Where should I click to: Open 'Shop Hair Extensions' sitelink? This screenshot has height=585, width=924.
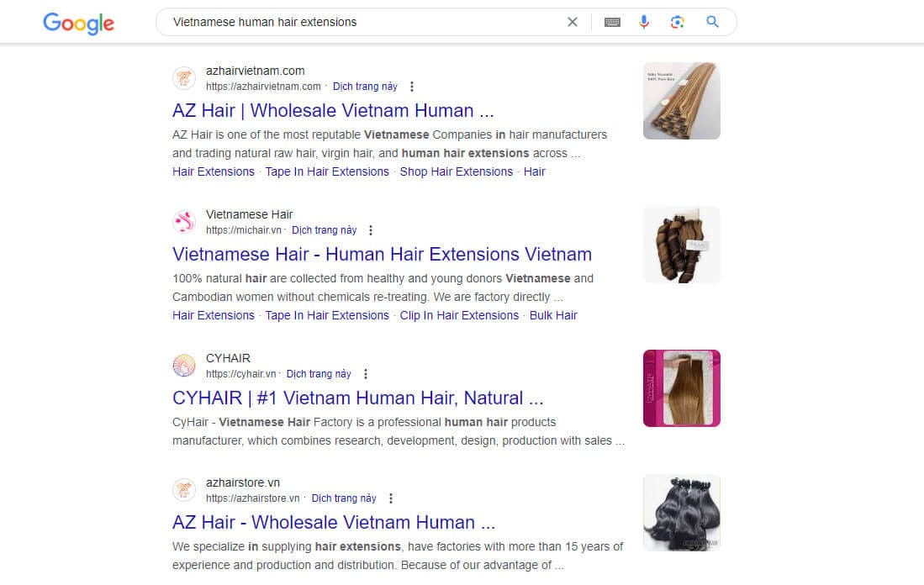[x=456, y=172]
